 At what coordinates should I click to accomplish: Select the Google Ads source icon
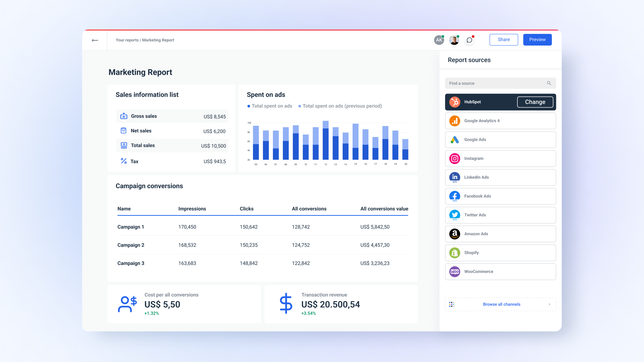[x=455, y=139]
